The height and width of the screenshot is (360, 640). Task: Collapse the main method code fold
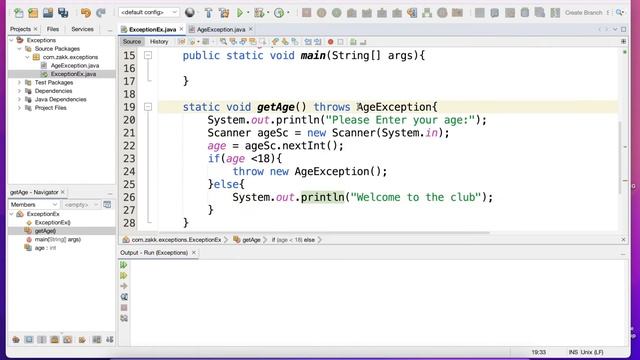pos(148,55)
